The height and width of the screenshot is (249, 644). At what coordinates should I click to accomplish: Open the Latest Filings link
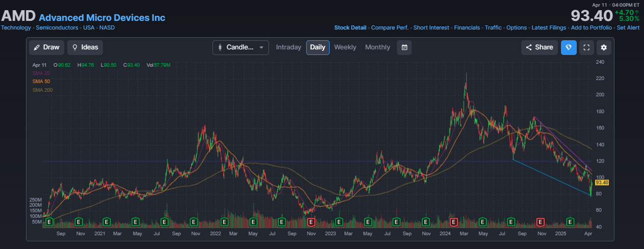(x=549, y=27)
